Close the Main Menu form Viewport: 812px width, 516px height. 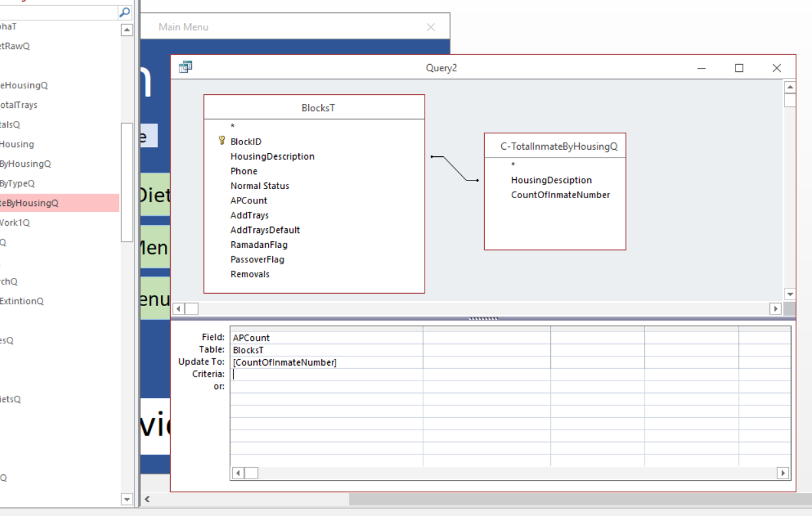[430, 27]
